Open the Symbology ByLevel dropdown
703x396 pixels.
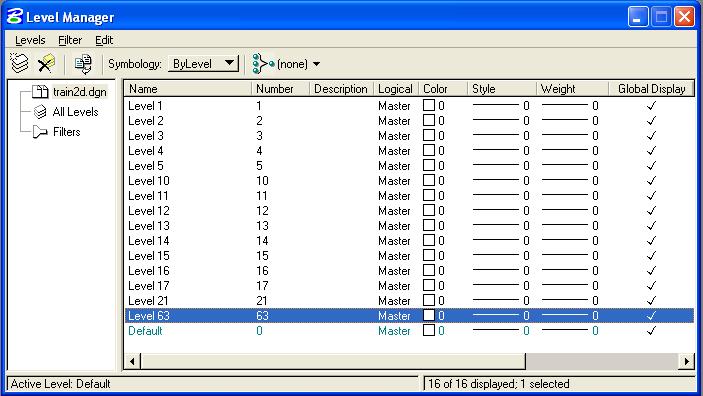click(203, 64)
